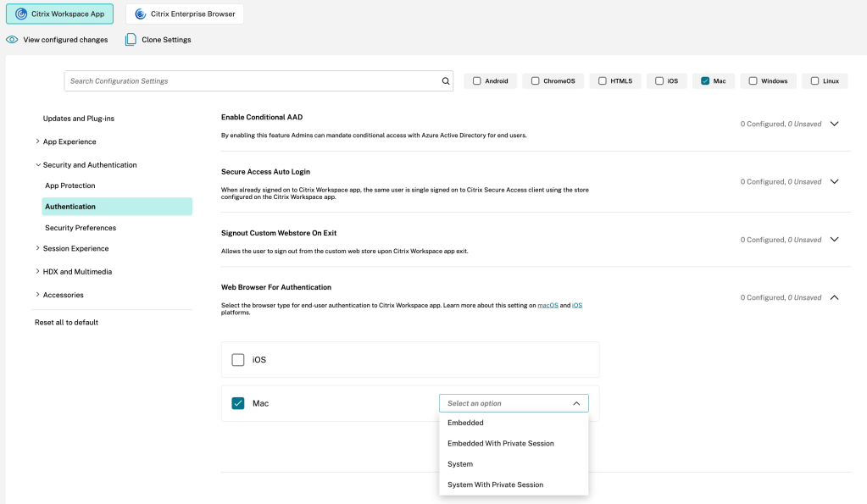Enable the Android platform filter checkbox

(477, 81)
